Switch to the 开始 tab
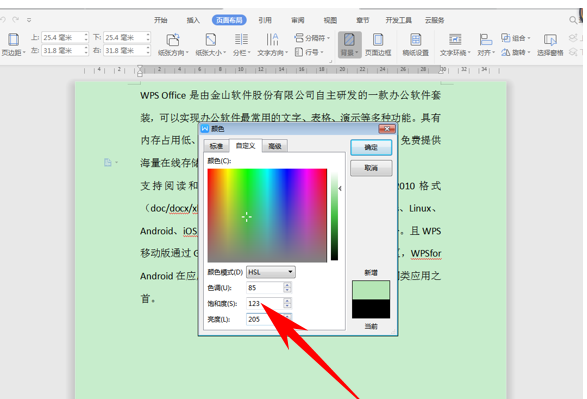This screenshot has width=587, height=399. pyautogui.click(x=161, y=20)
